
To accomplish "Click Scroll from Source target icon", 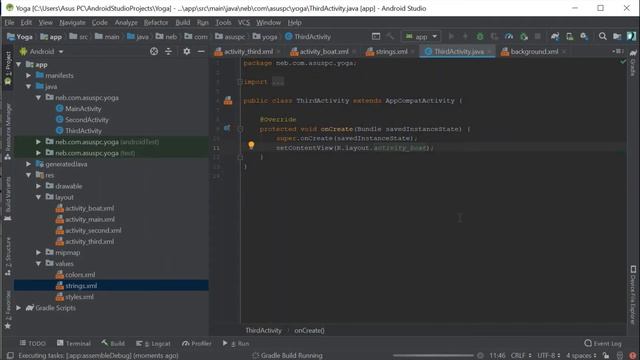I will tap(154, 51).
